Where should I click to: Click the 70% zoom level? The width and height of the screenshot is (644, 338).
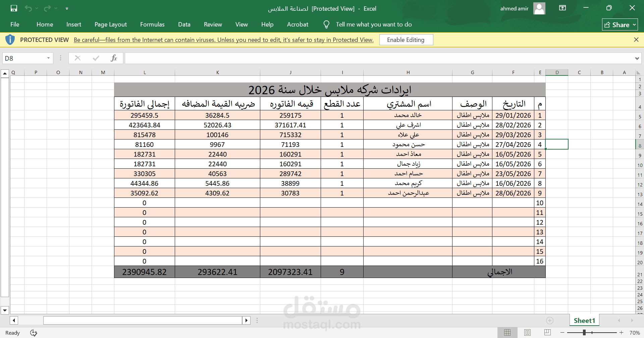click(635, 333)
